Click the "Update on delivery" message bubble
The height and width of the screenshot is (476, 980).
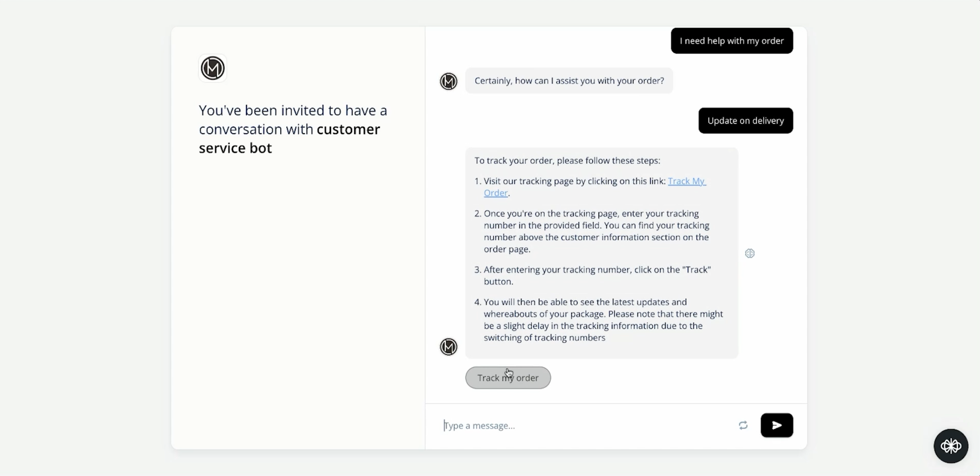click(745, 121)
